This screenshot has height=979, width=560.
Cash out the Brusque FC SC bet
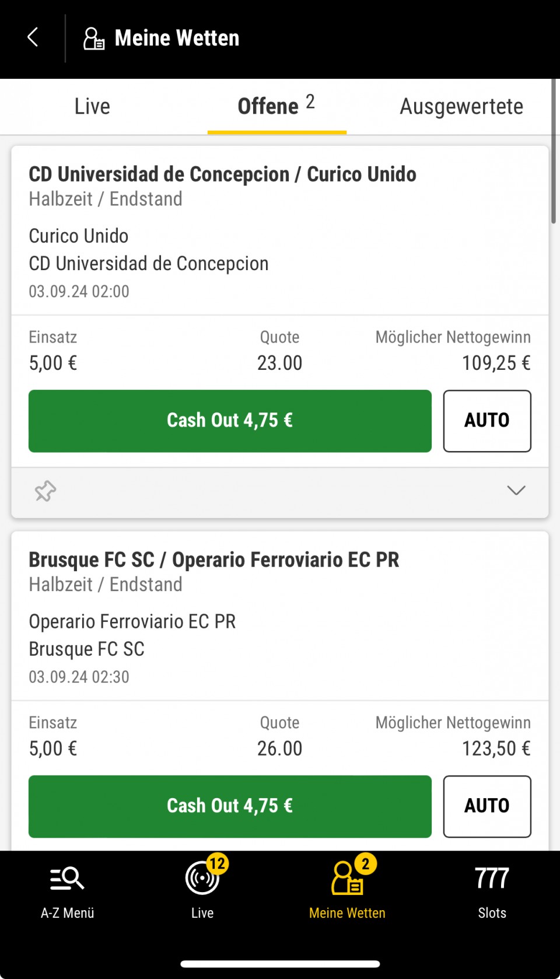click(x=230, y=806)
